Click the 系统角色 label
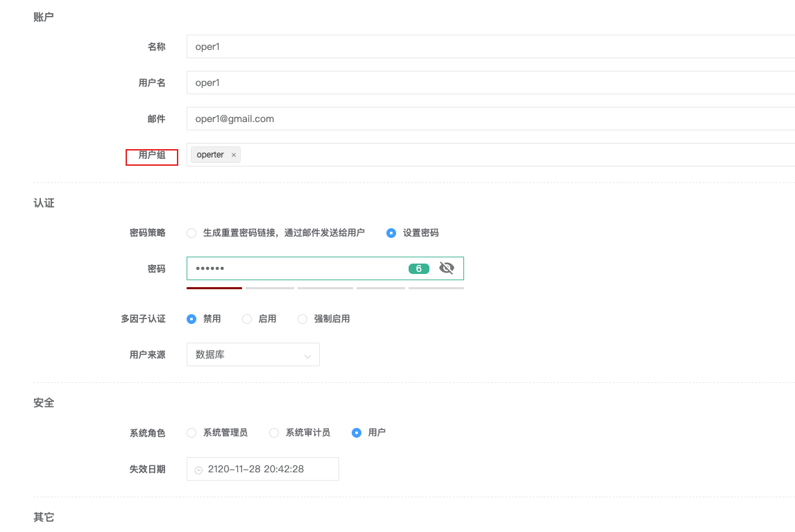Image resolution: width=795 pixels, height=532 pixels. (x=148, y=433)
